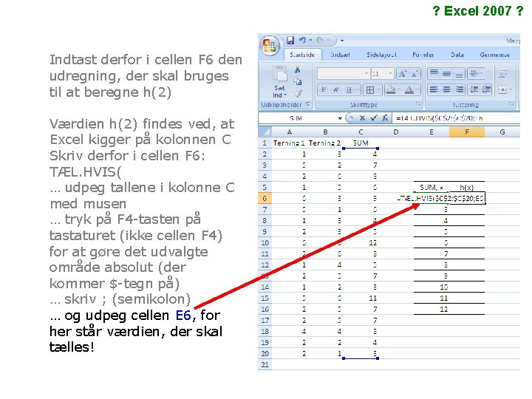Open the Formler ribbon tab
Screen dimensions: 532x399
(423, 55)
